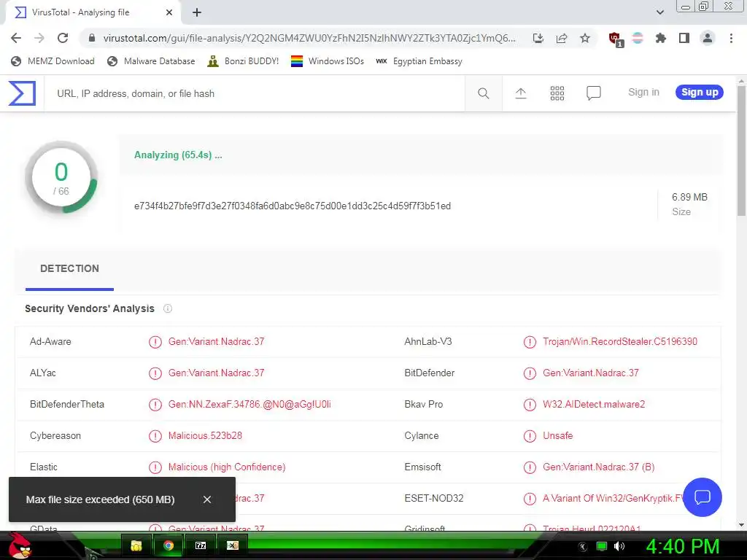Switch to the VirusTotal - Analysing file browser tab
The height and width of the screenshot is (560, 747).
tap(93, 13)
